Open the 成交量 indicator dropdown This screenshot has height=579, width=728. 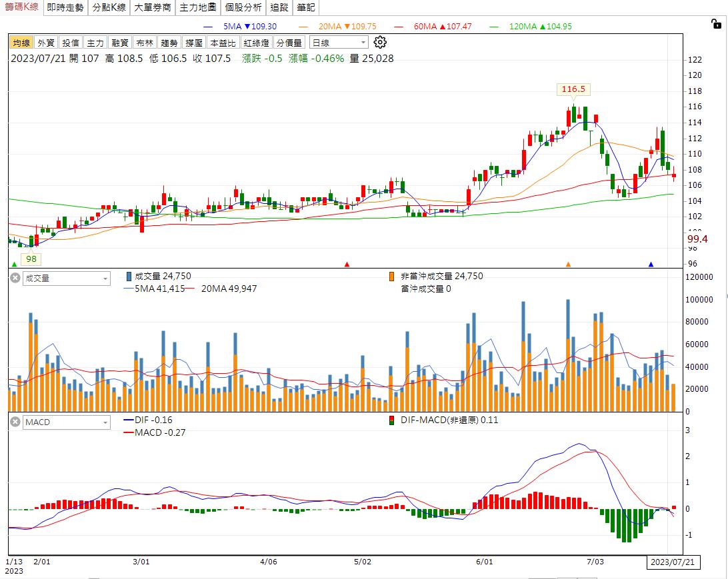(67, 279)
